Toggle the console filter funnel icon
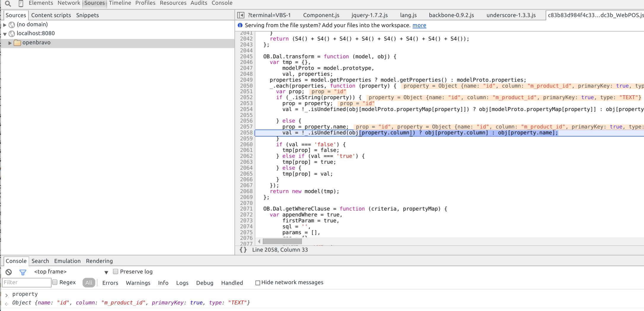 click(x=23, y=272)
